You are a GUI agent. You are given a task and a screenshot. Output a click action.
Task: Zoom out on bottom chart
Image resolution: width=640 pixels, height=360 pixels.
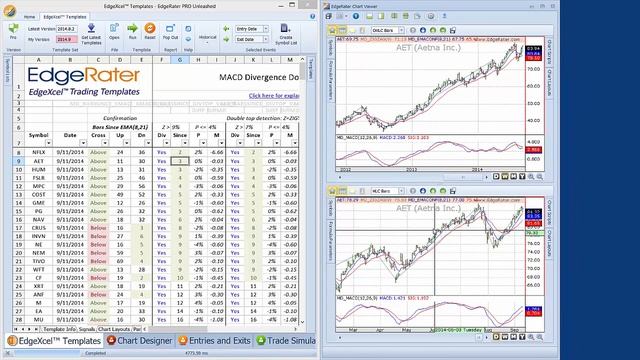(540, 337)
